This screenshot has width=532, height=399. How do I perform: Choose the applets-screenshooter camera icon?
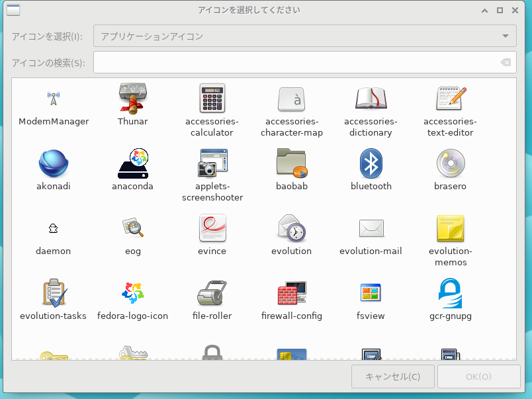[212, 163]
